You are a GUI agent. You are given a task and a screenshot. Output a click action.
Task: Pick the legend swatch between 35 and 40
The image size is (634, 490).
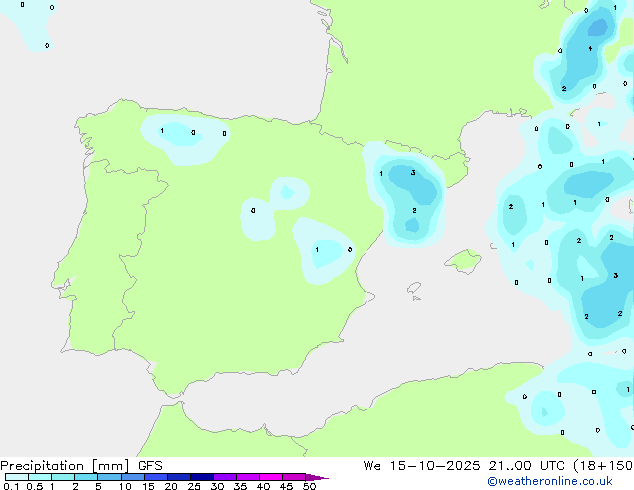pos(248,477)
